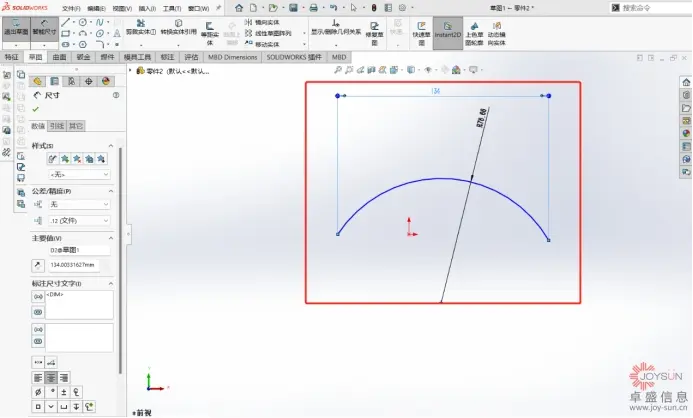
Task: Switch to the 评估 (Evaluate) ribbon tab
Action: (191, 57)
